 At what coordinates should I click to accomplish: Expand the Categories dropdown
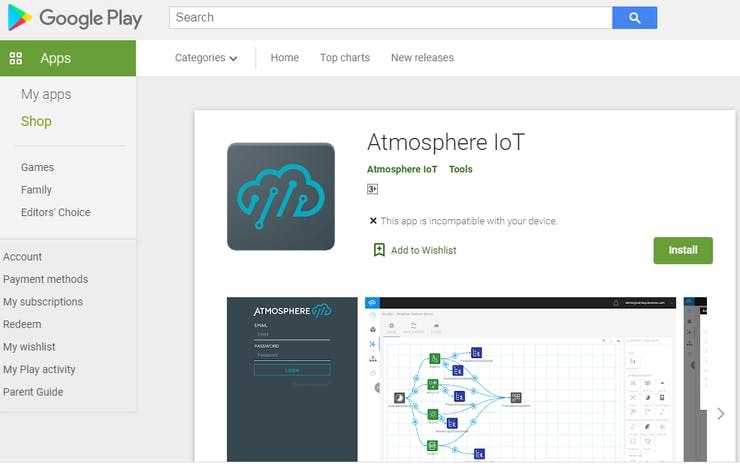pyautogui.click(x=206, y=58)
